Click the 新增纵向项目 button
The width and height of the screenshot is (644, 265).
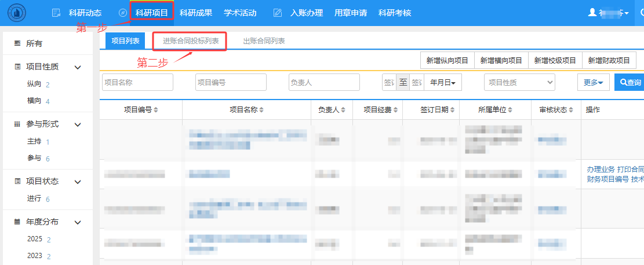tap(447, 60)
